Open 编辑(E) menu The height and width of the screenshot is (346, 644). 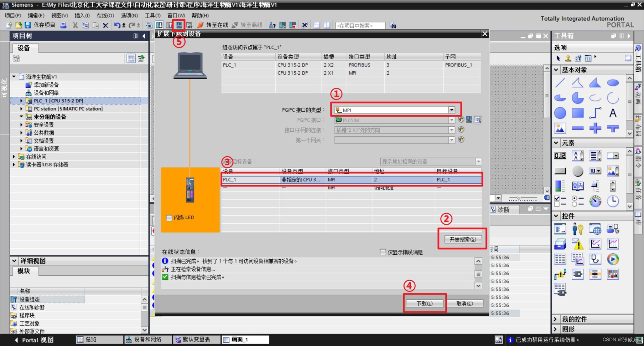pos(36,15)
